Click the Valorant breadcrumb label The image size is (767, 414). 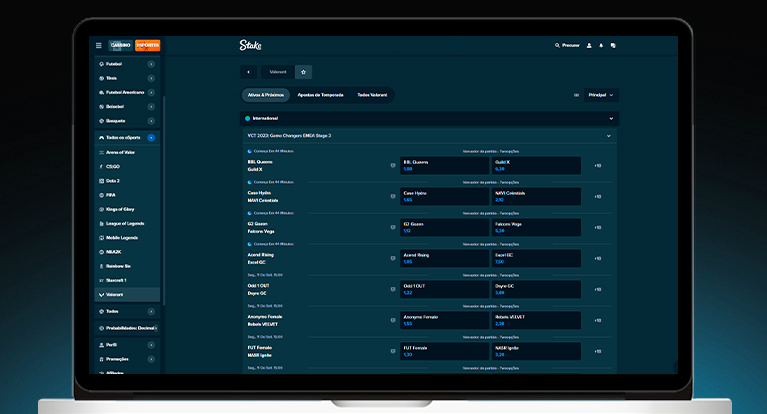click(x=278, y=72)
